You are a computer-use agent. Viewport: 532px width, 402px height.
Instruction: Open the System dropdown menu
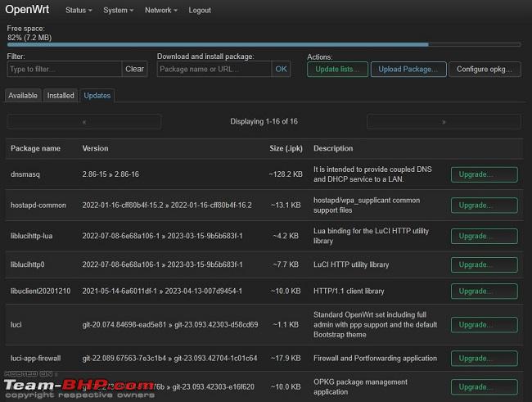pos(118,10)
